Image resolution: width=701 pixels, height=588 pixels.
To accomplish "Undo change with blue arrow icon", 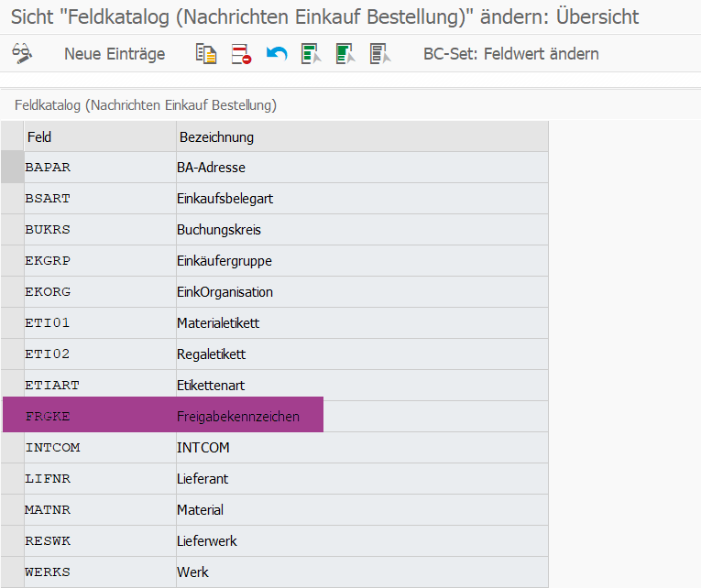I will pos(277,54).
